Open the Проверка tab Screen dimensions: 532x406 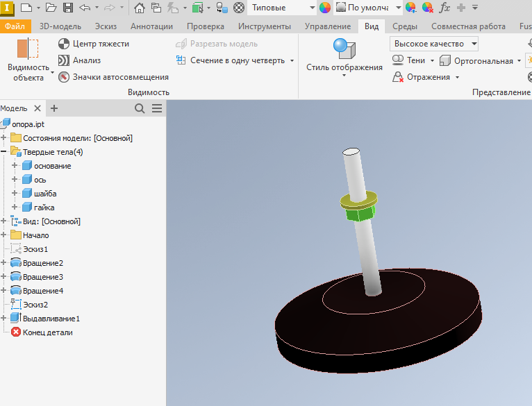pos(206,26)
